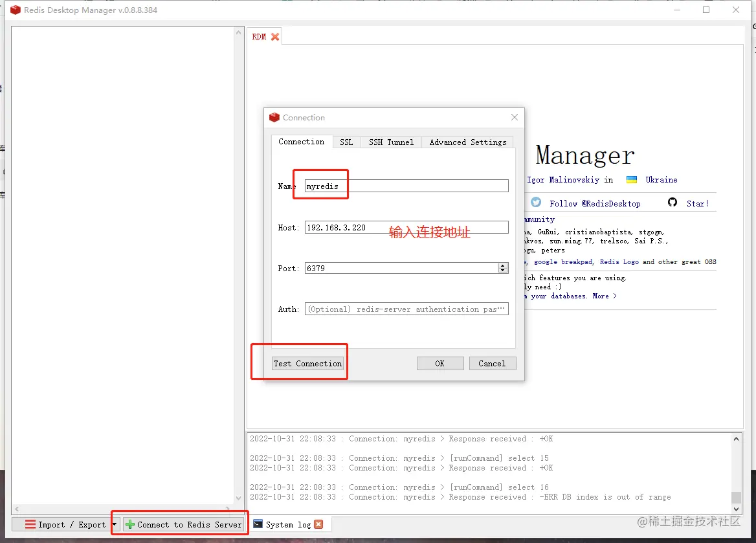This screenshot has height=543, width=756.
Task: Click the Redis cube icon in Connection dialog title
Action: (274, 117)
